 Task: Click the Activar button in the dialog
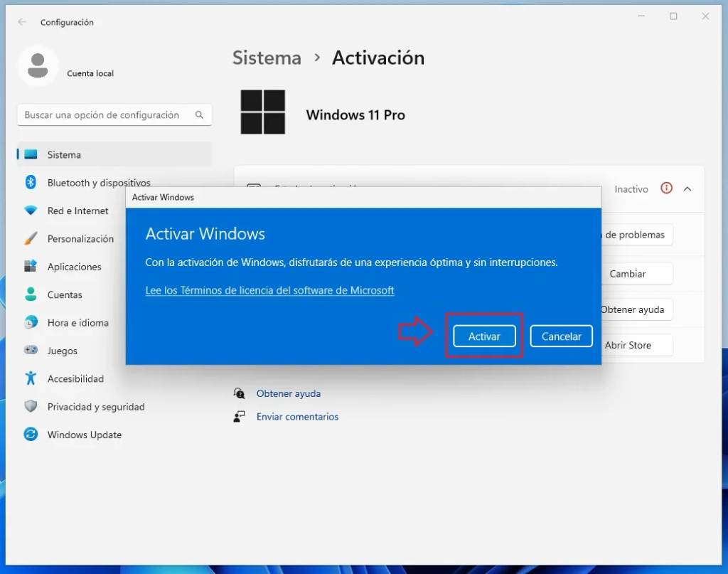tap(484, 336)
